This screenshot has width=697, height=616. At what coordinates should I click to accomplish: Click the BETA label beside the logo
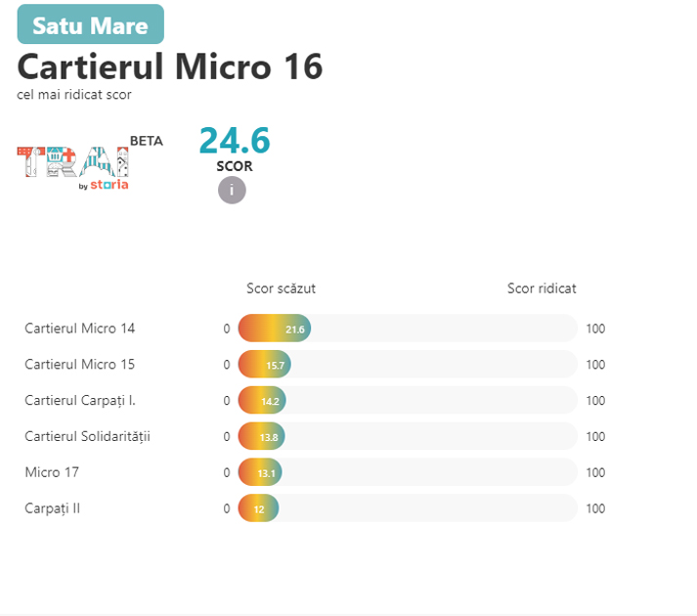click(147, 141)
